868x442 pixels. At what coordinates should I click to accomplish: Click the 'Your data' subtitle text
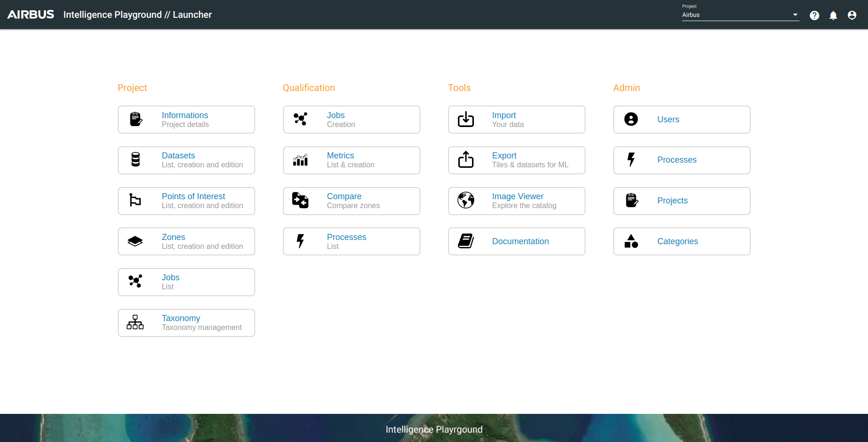[x=508, y=125]
